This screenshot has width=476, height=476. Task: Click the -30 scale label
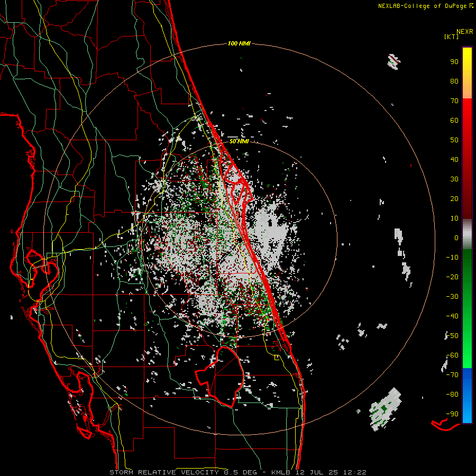[x=452, y=297]
